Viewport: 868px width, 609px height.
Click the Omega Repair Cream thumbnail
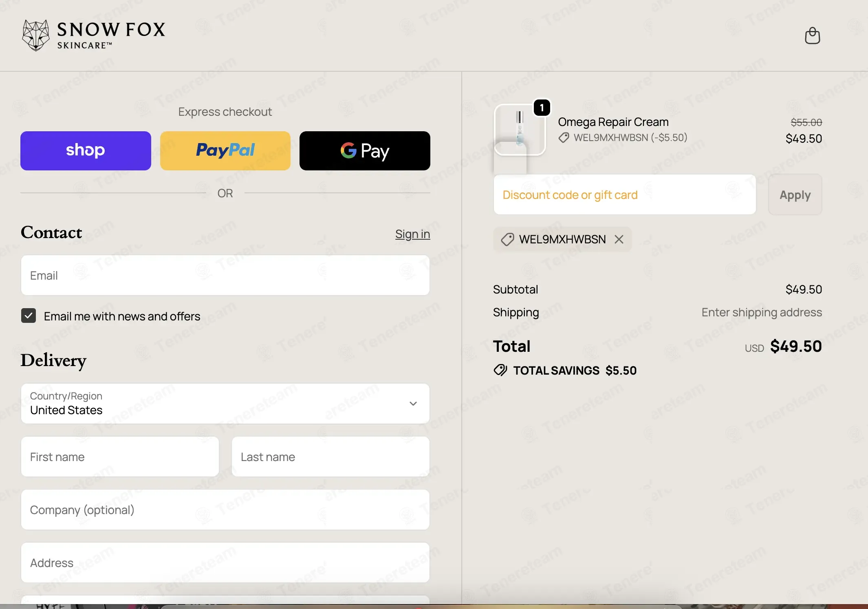(520, 130)
